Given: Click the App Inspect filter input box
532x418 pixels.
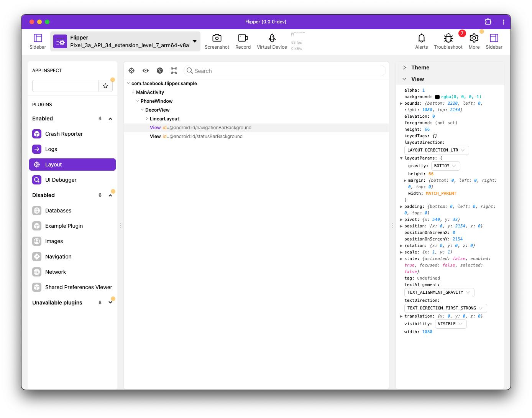Looking at the screenshot, I should click(x=65, y=86).
